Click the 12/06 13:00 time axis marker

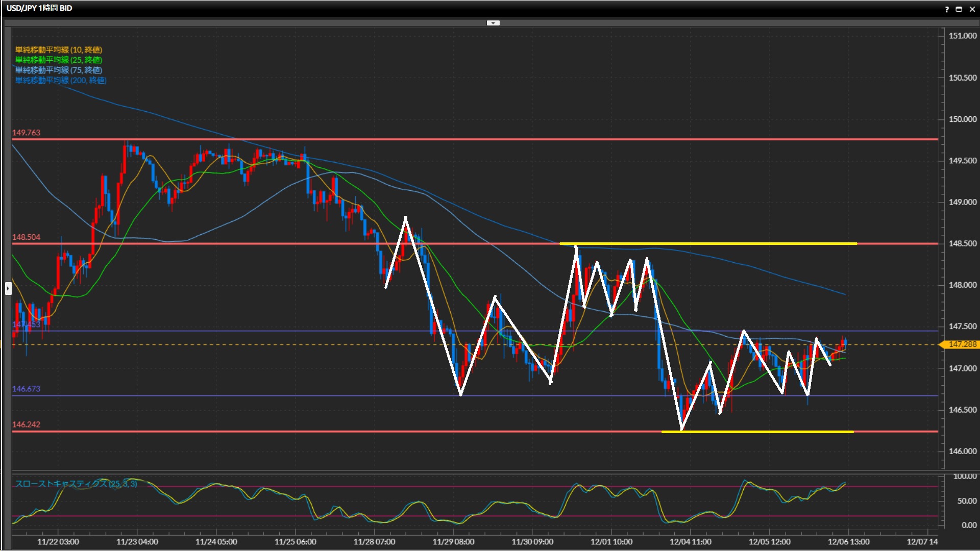[x=848, y=542]
